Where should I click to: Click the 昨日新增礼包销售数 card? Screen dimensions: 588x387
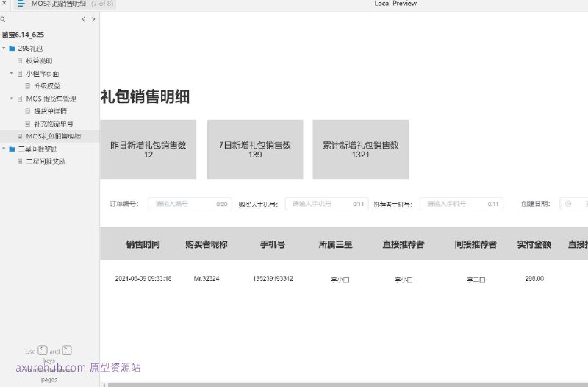(148, 149)
